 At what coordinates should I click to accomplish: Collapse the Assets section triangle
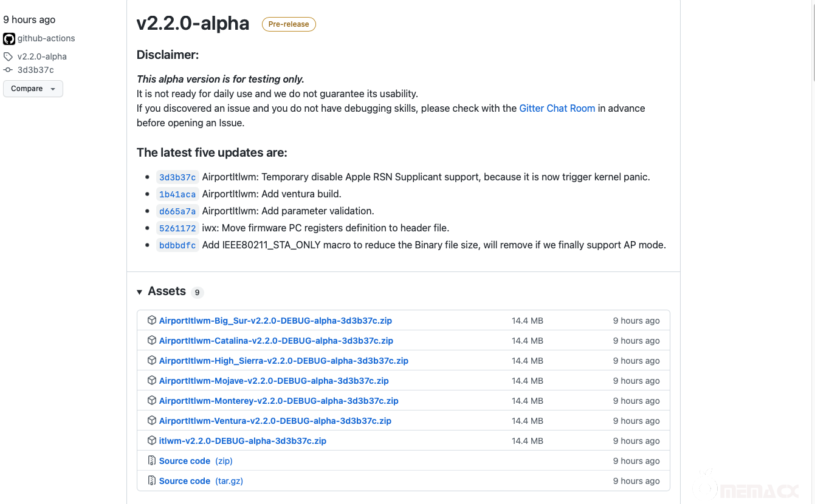(140, 292)
